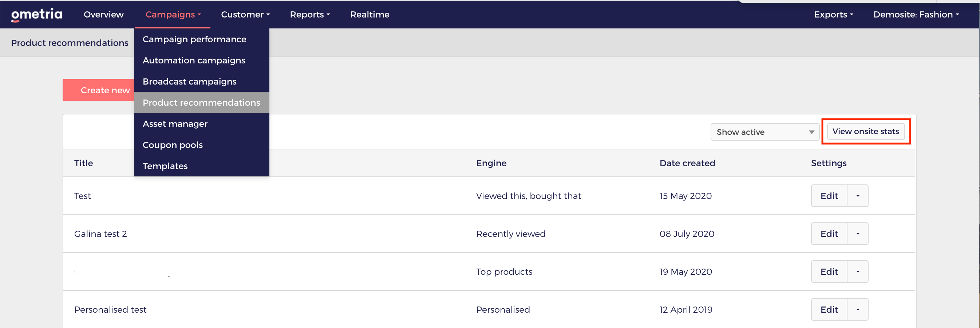The height and width of the screenshot is (328, 980).
Task: Open the Overview page
Action: pyautogui.click(x=103, y=15)
